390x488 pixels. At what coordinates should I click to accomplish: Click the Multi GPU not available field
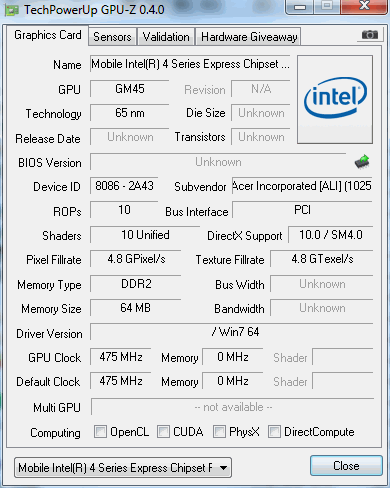(x=232, y=407)
